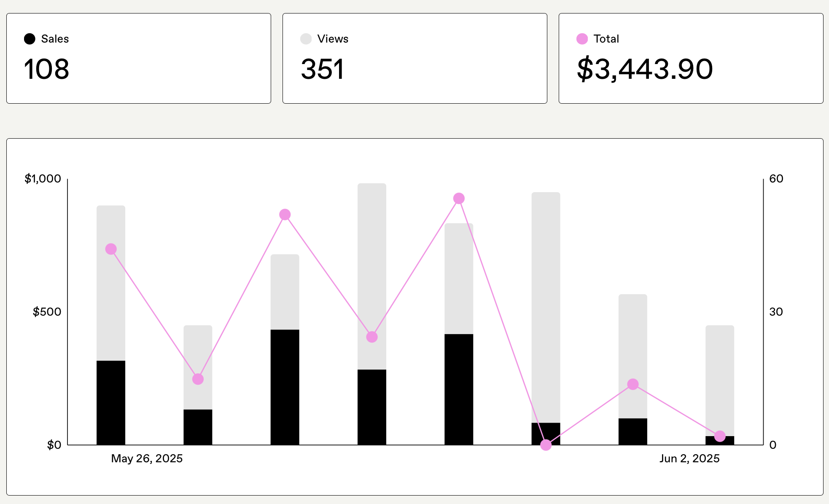Click the $3,443.90 total amount

tap(645, 69)
